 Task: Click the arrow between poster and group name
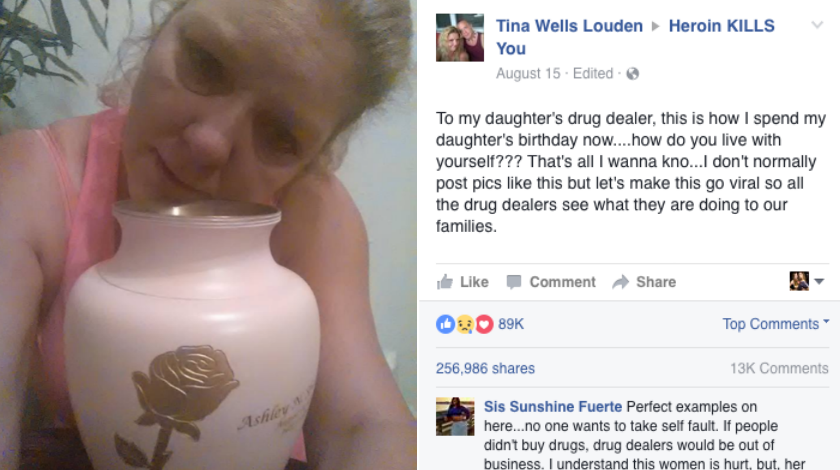click(x=655, y=26)
